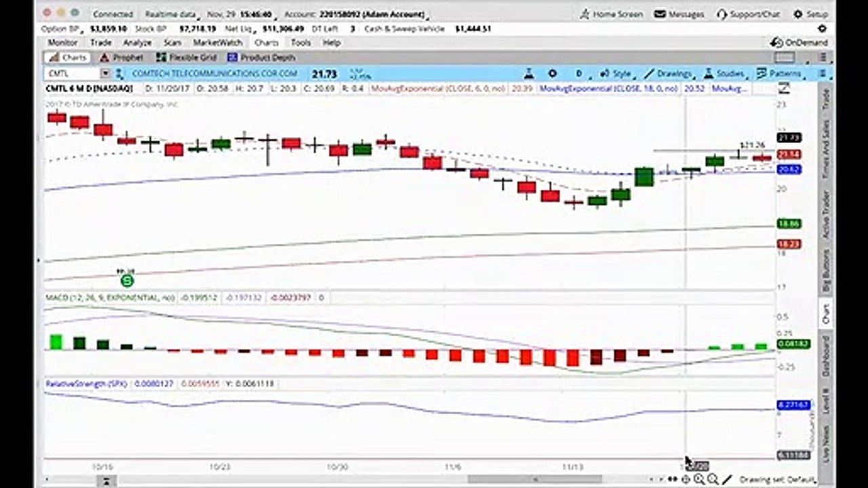Screen dimensions: 868x488
Task: Open chart toolbar list menu icon
Action: click(823, 73)
